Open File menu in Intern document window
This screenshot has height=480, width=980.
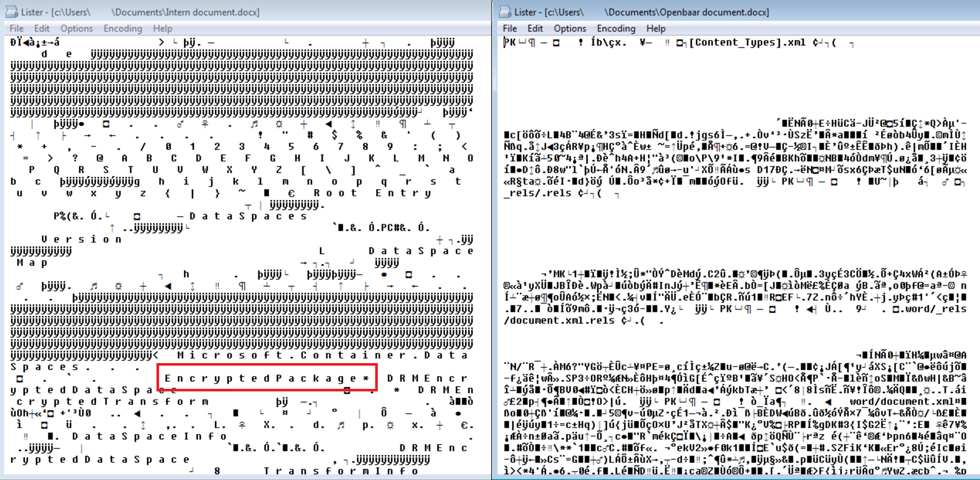[x=16, y=28]
